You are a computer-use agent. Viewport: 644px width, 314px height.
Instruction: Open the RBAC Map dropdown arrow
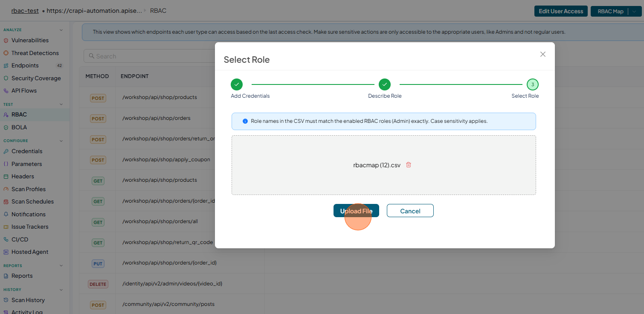(634, 11)
